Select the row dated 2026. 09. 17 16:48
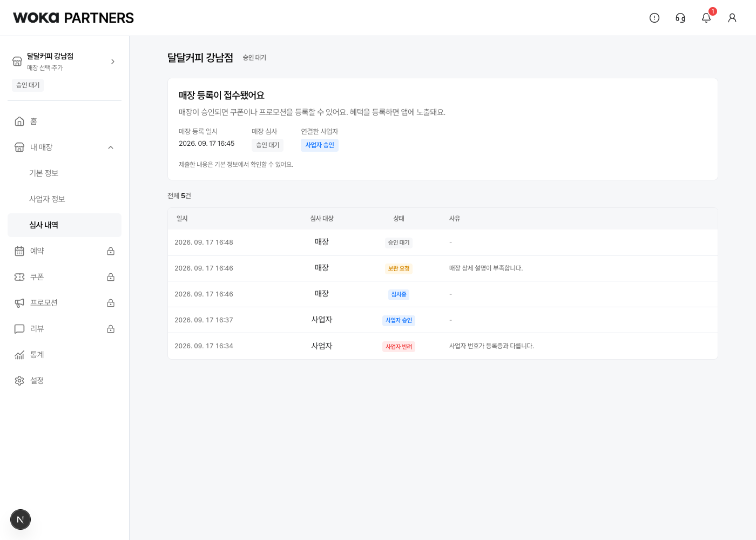 (443, 242)
